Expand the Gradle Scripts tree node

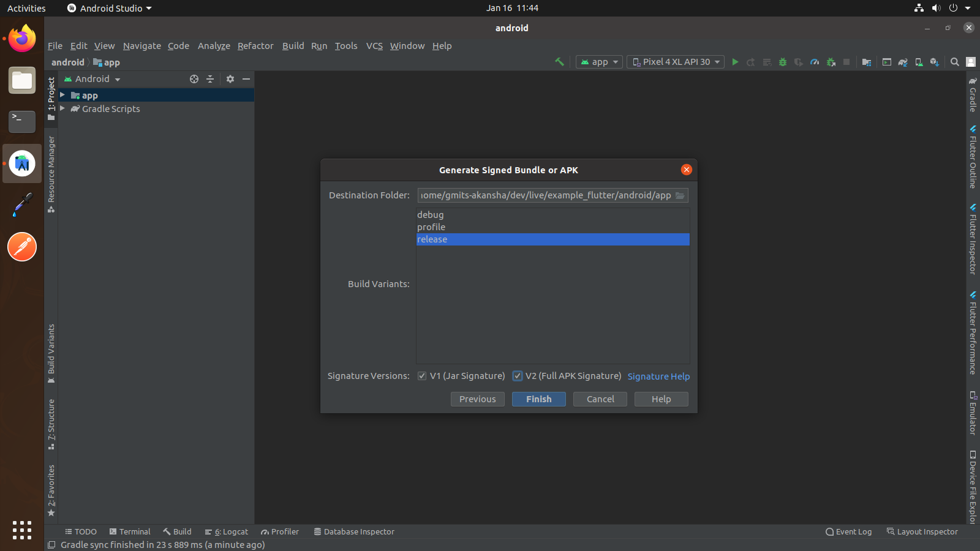point(62,108)
